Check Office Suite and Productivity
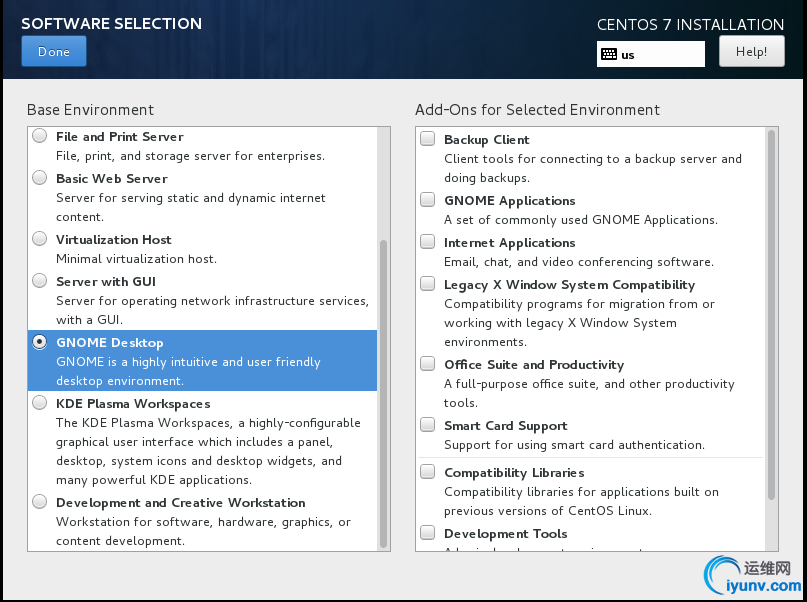 click(x=428, y=364)
